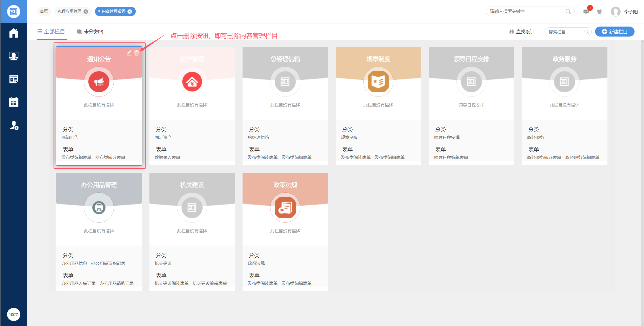Open the calendar icon in left sidebar
Image resolution: width=644 pixels, height=326 pixels.
pos(13,102)
